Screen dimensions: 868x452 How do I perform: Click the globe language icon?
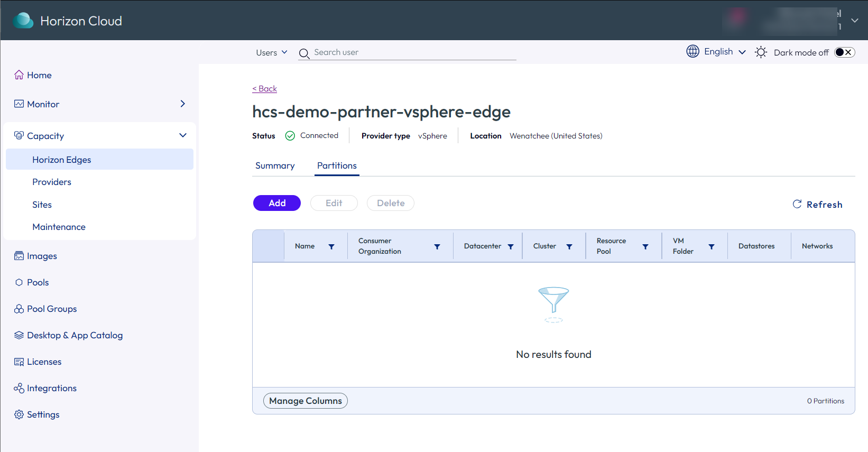point(692,51)
